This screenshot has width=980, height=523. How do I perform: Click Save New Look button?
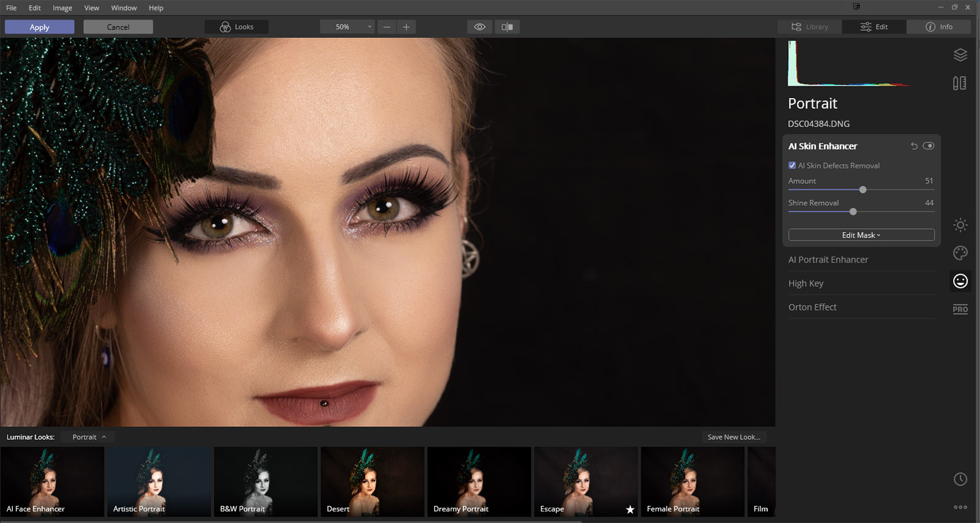[733, 437]
